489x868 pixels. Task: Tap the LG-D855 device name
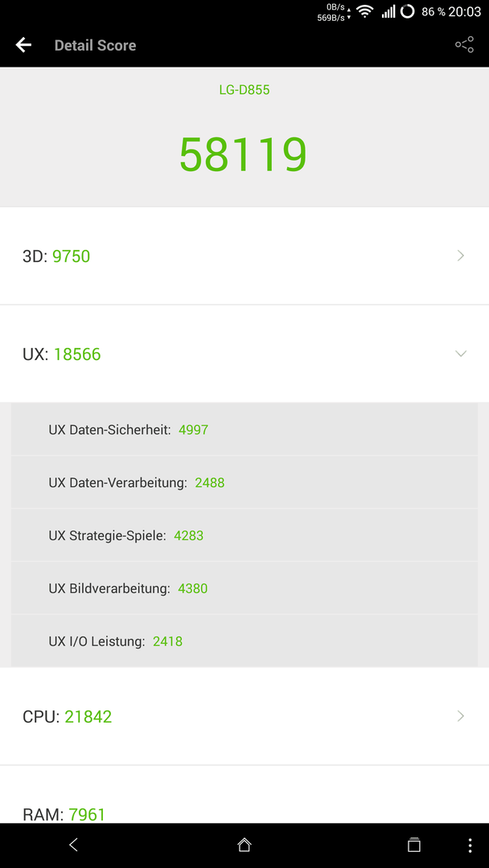click(x=244, y=90)
